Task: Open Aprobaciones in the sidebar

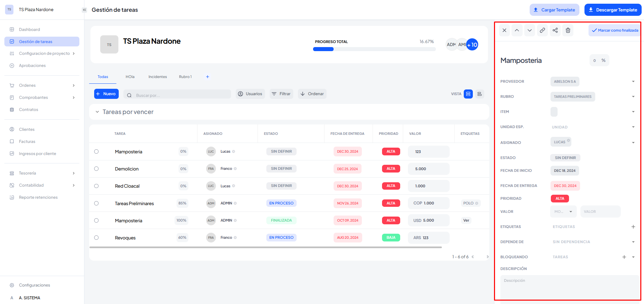Action: point(32,66)
